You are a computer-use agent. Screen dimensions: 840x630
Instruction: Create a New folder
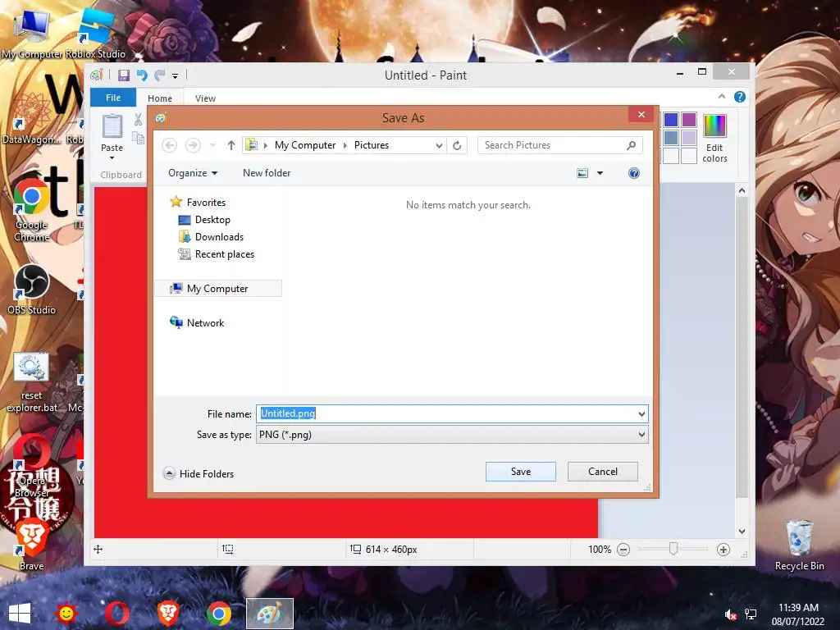coord(267,173)
